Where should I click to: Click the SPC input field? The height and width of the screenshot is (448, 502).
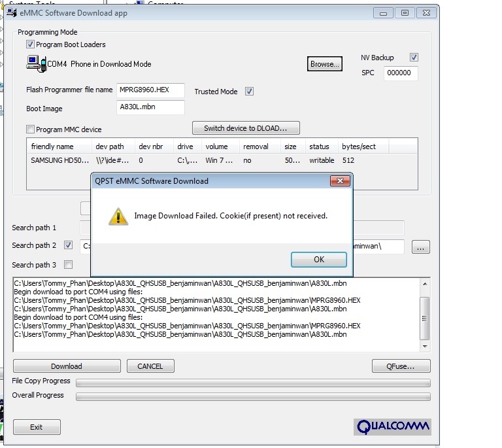[401, 73]
